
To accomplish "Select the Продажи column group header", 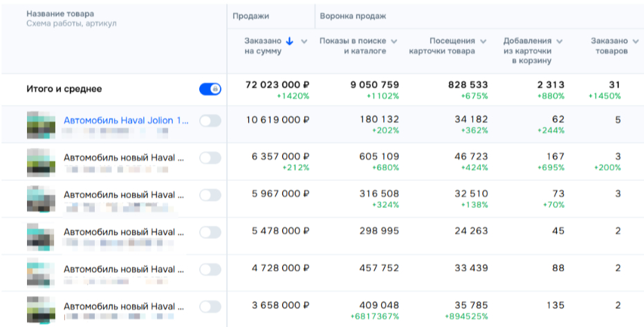I will 251,15.
